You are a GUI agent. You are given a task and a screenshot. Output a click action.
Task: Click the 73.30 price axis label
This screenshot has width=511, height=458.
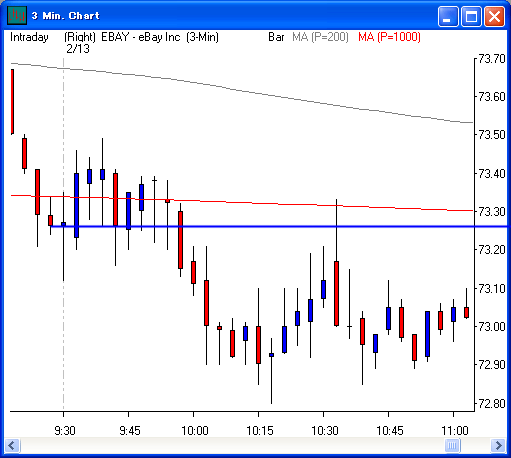tap(492, 212)
